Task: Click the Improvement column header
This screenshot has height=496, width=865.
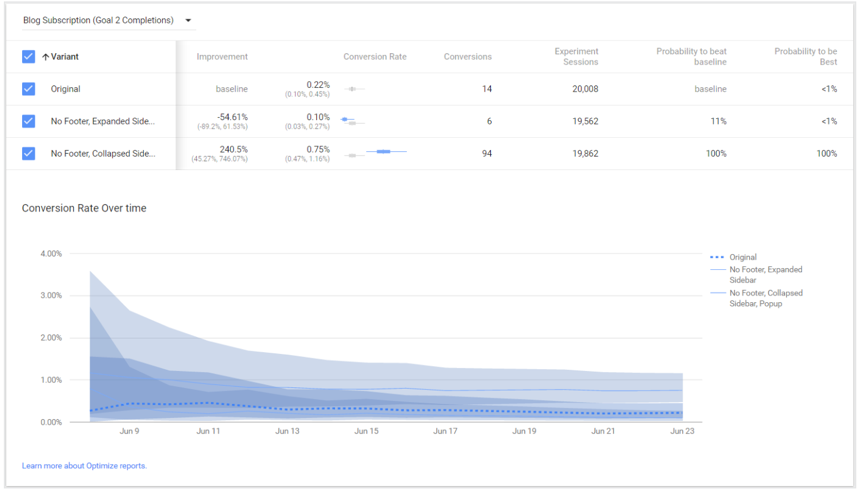Action: (222, 57)
